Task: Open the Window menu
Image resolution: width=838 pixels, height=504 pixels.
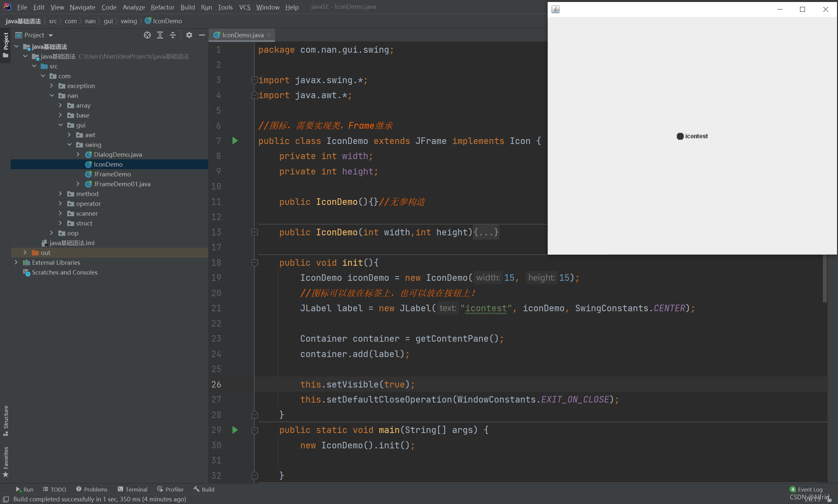Action: (267, 7)
